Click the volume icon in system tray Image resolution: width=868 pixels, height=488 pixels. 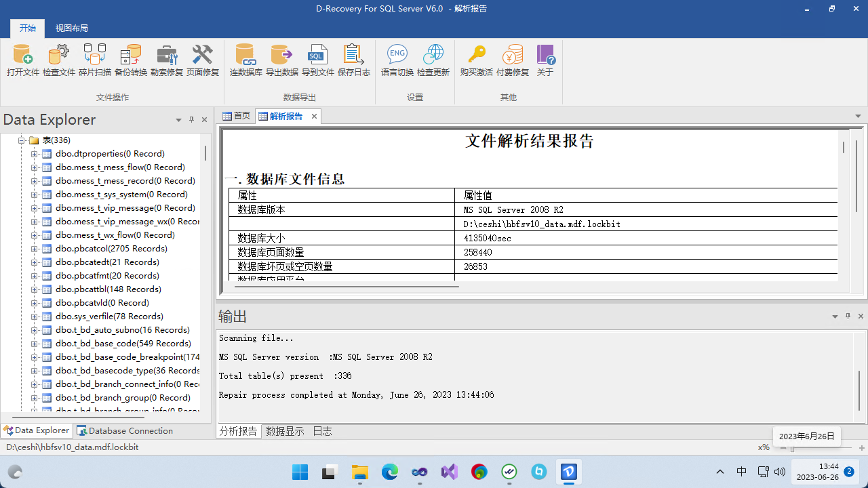[x=779, y=472]
